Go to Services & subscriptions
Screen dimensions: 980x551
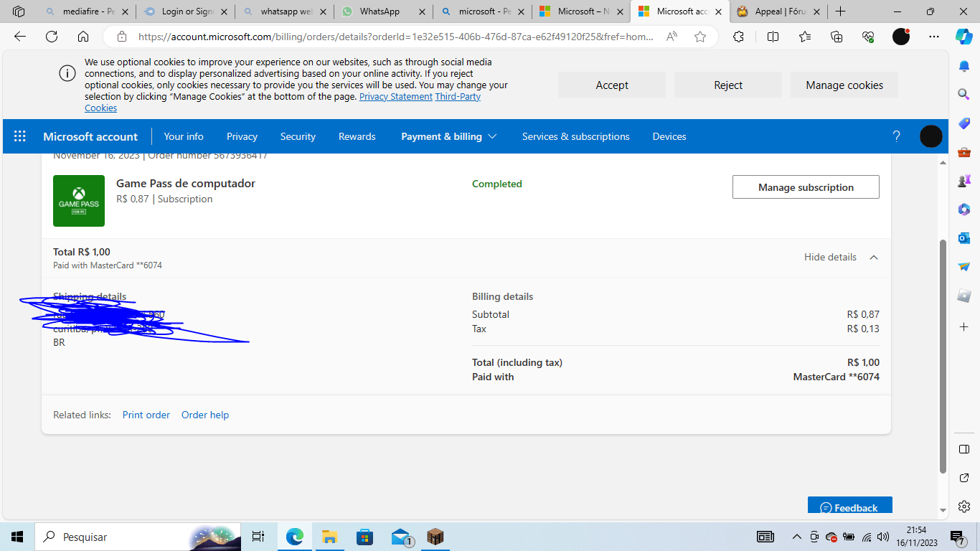pos(576,136)
